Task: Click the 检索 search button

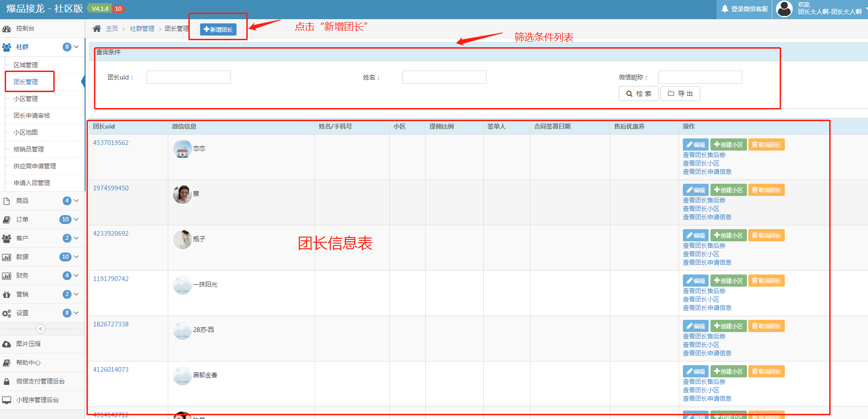Action: pyautogui.click(x=638, y=94)
